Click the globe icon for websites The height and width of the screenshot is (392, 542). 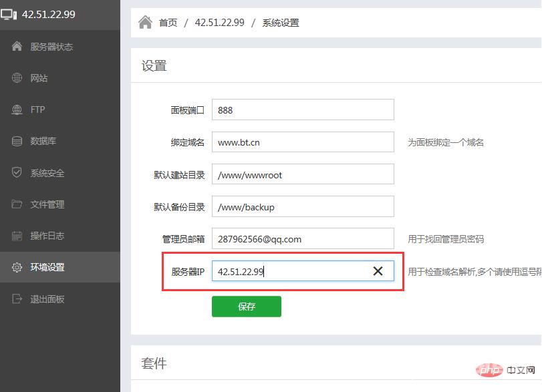pos(17,78)
